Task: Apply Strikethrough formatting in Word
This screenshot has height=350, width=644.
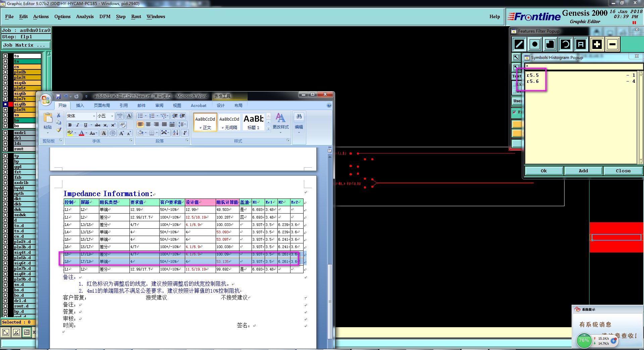Action: (98, 125)
